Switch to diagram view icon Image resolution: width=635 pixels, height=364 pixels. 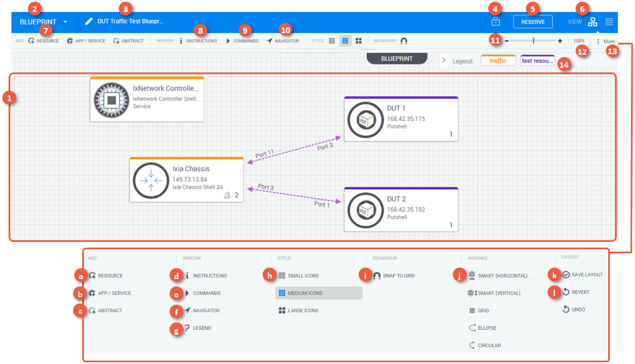click(x=592, y=22)
